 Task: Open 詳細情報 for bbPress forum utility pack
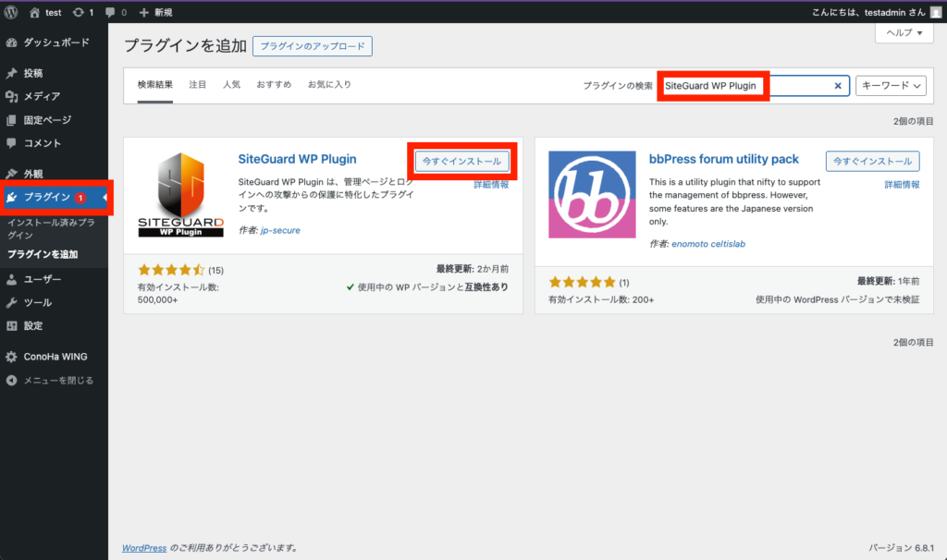click(903, 185)
